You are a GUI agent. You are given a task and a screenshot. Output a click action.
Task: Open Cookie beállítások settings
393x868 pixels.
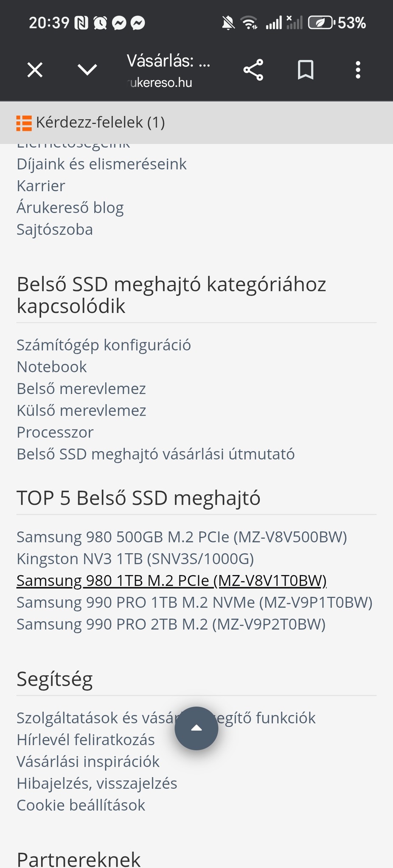(81, 805)
